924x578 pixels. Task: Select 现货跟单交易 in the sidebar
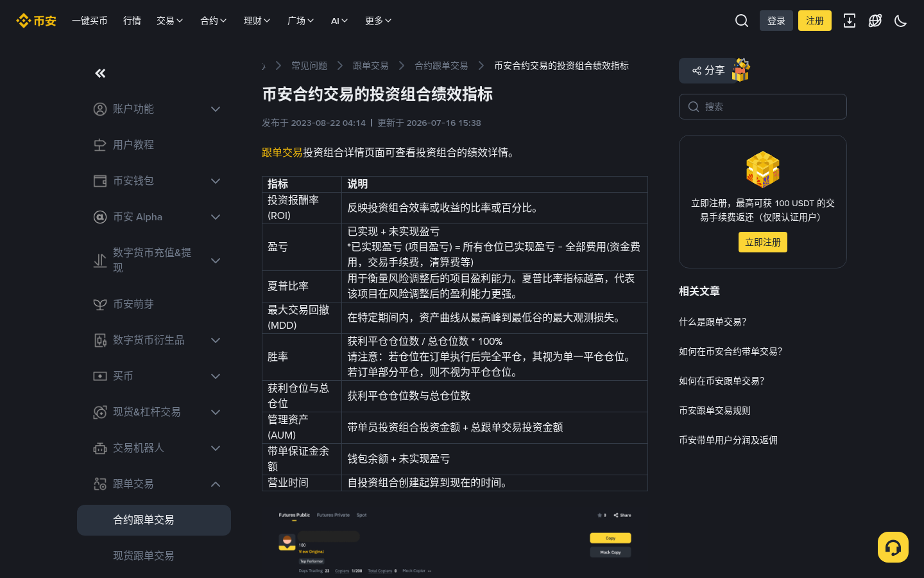click(154, 556)
